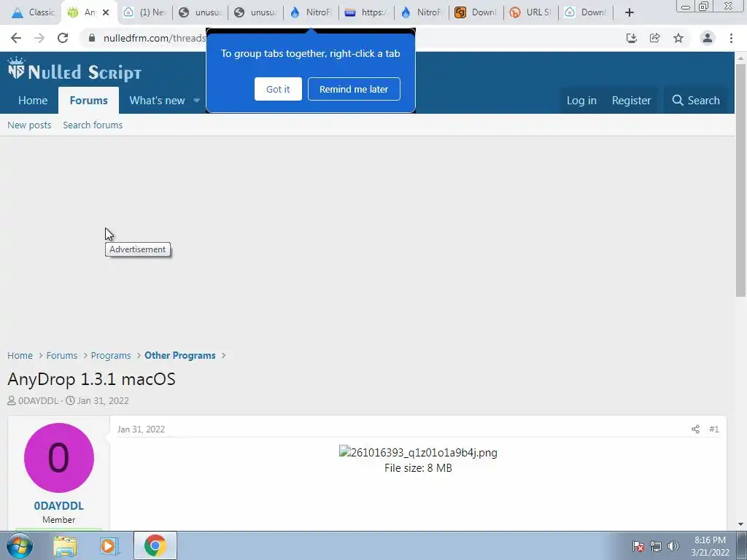The image size is (747, 560).
Task: Share this page using the toolbar icon
Action: (654, 38)
